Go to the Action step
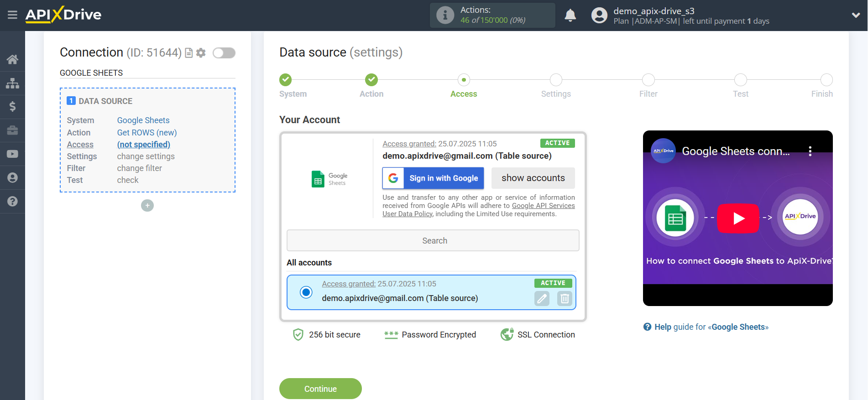This screenshot has width=868, height=400. point(371,80)
